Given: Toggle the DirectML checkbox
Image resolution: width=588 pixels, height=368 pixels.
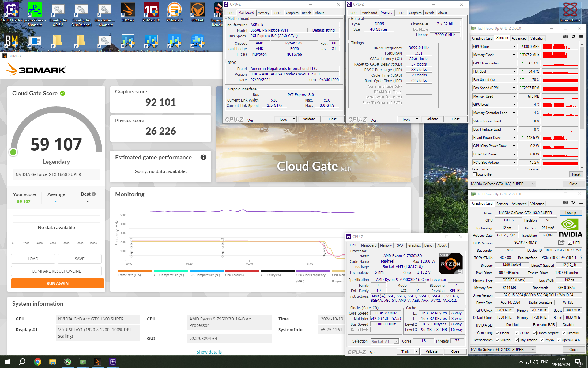Looking at the screenshot, I should coord(564,333).
